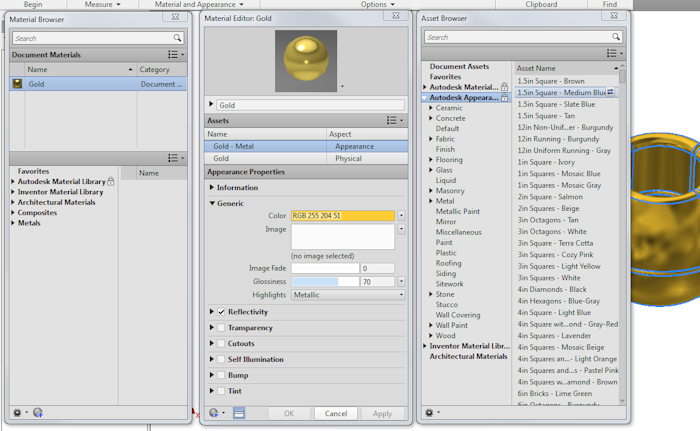Image resolution: width=700 pixels, height=431 pixels.
Task: Expand the Metals library node
Action: pyautogui.click(x=13, y=223)
